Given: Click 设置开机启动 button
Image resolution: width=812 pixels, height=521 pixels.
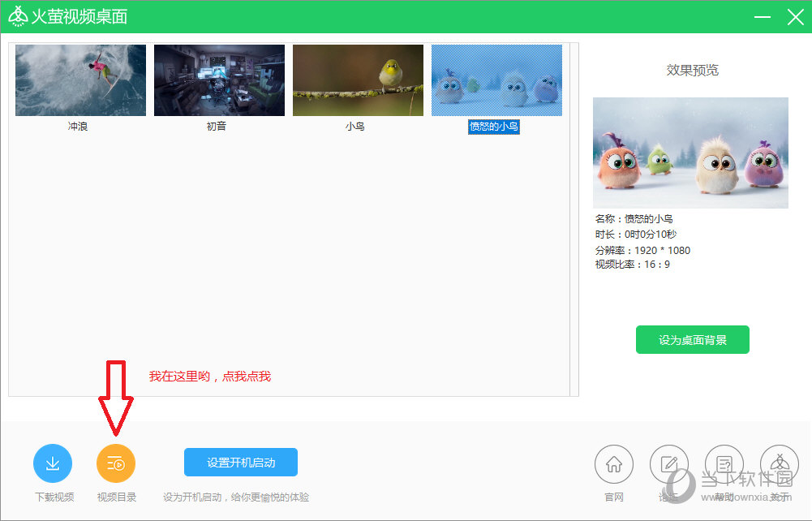Looking at the screenshot, I should pyautogui.click(x=241, y=462).
